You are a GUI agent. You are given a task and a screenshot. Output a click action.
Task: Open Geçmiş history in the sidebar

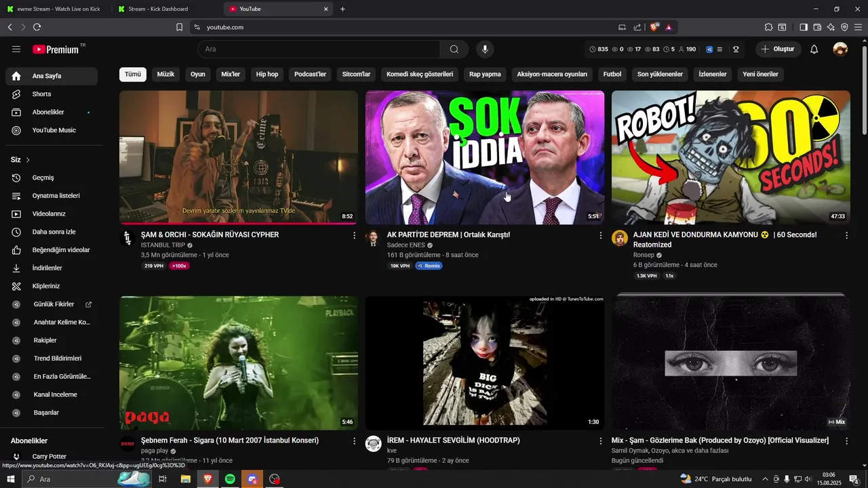52,178
